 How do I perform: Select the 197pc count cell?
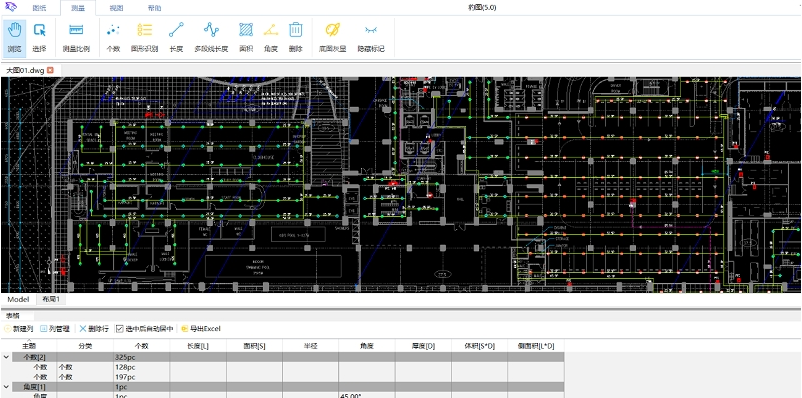pyautogui.click(x=141, y=377)
